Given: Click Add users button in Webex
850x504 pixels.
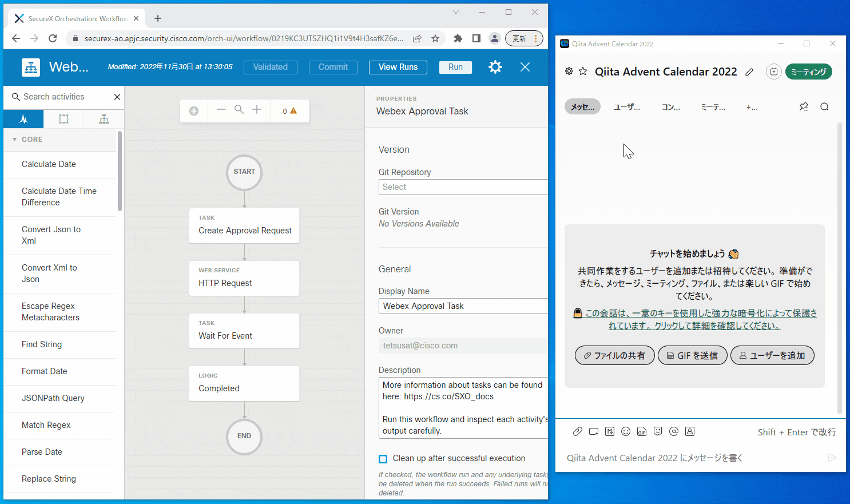Looking at the screenshot, I should 772,355.
